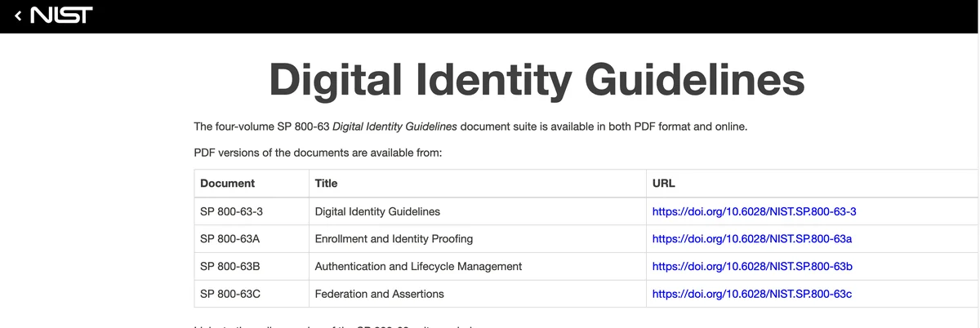980x328 pixels.
Task: Select the URL column header
Action: [813, 184]
